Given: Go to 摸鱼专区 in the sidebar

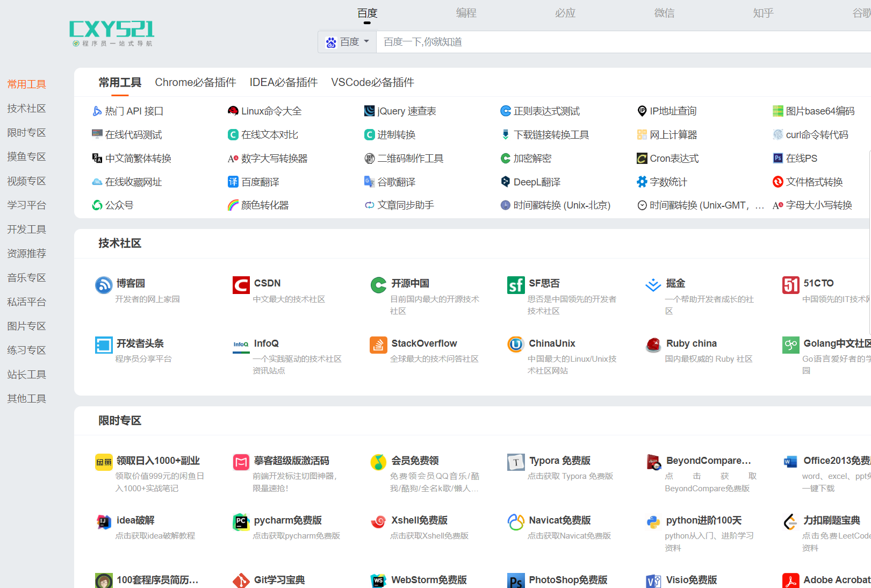Looking at the screenshot, I should coord(26,157).
